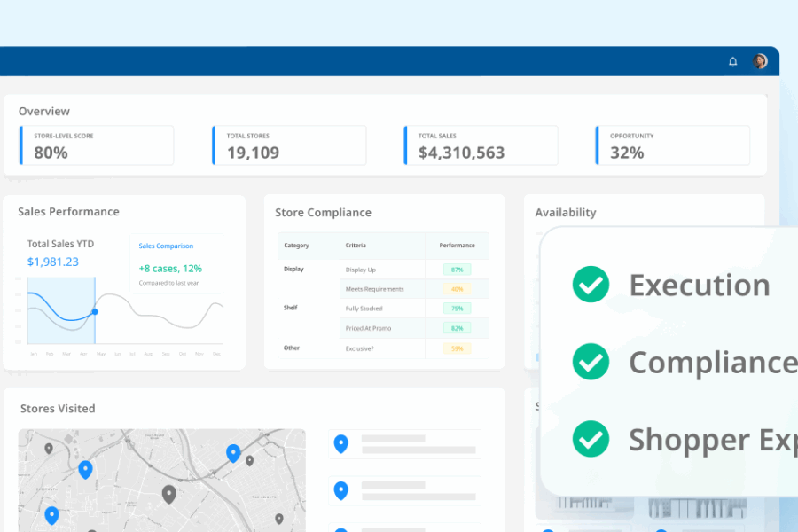
Task: Select the Display category cell
Action: click(293, 269)
